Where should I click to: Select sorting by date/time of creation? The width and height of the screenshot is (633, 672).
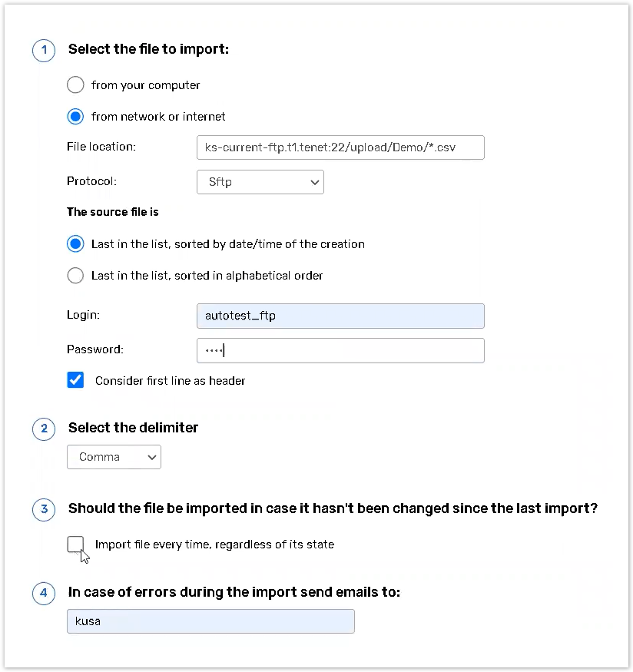(x=75, y=244)
